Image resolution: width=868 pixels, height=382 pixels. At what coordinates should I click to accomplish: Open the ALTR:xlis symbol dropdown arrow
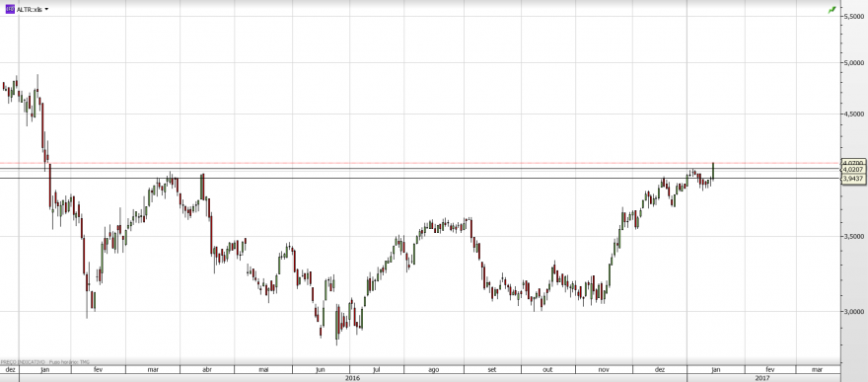46,10
